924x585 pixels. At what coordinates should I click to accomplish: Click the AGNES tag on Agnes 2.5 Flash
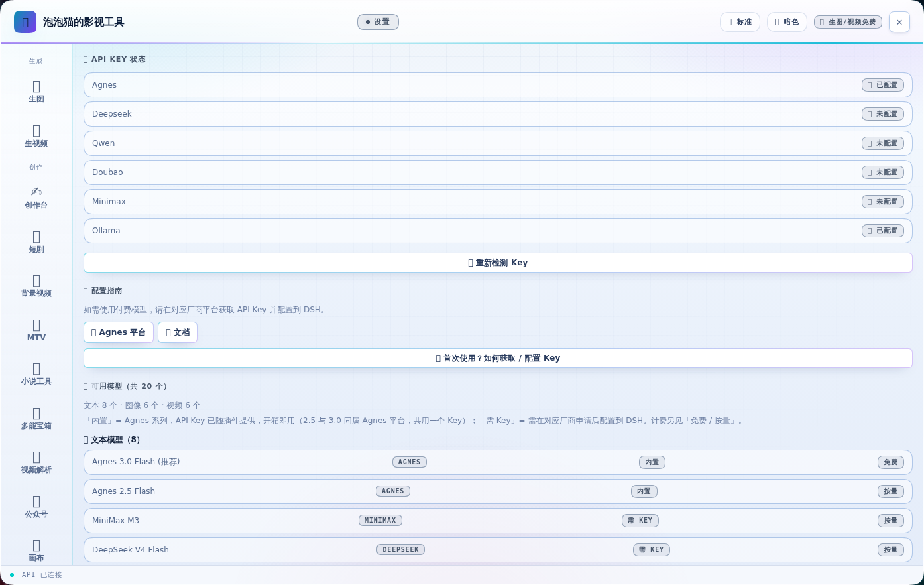pyautogui.click(x=393, y=491)
